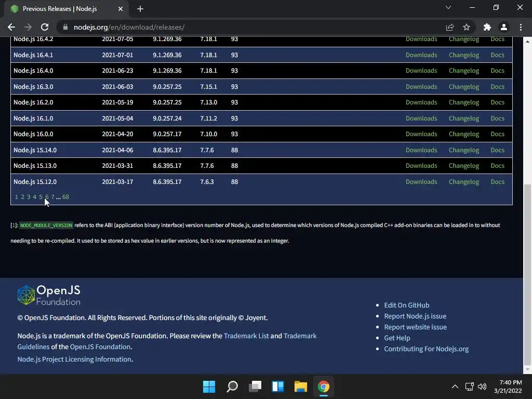Go to pagination page 2
Screen dimensions: 532x399
pos(22,197)
